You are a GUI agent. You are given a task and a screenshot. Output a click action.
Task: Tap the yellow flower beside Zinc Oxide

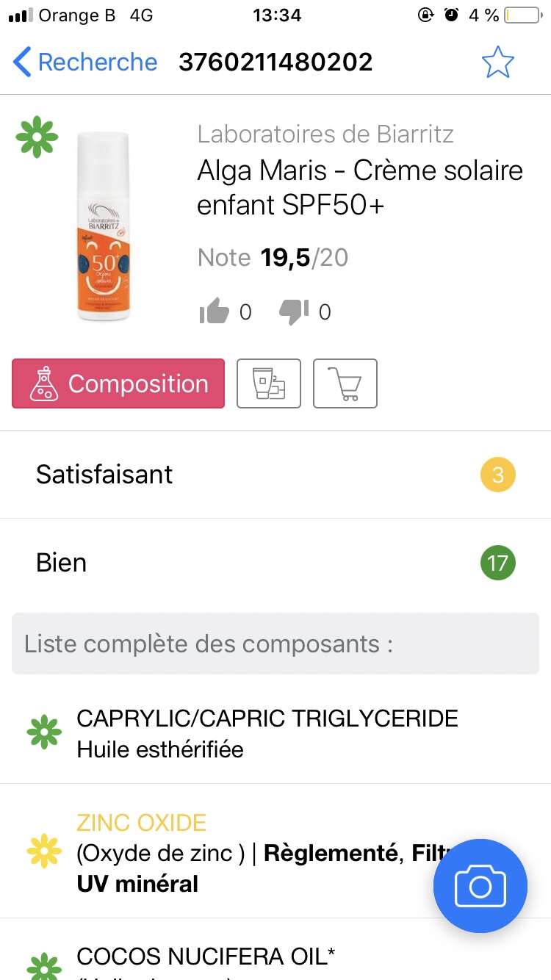[44, 852]
